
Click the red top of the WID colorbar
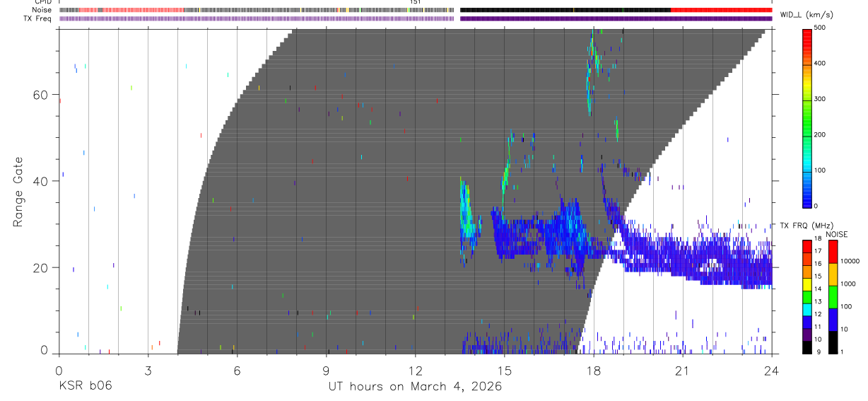807,39
